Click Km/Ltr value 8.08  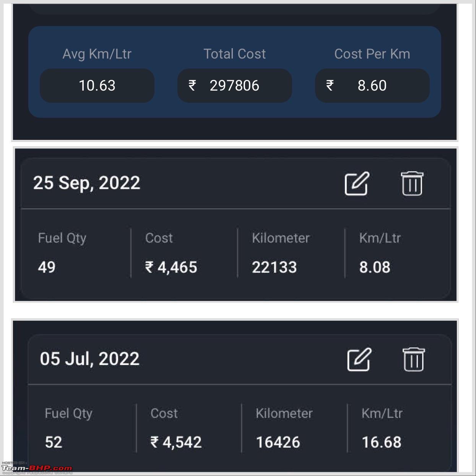click(375, 267)
